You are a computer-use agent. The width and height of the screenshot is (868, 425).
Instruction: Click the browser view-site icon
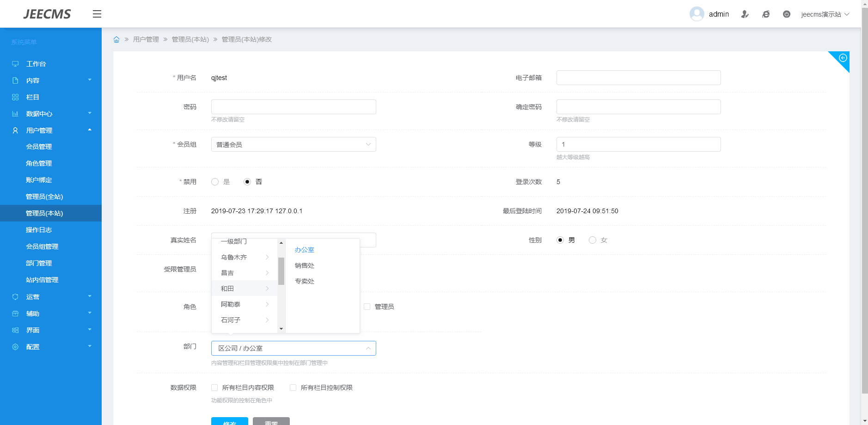tap(766, 14)
